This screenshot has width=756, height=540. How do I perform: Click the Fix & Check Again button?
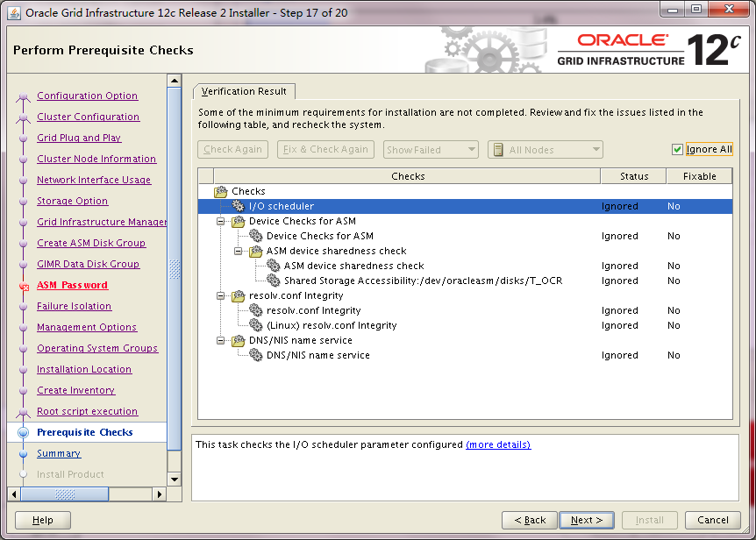tap(325, 150)
